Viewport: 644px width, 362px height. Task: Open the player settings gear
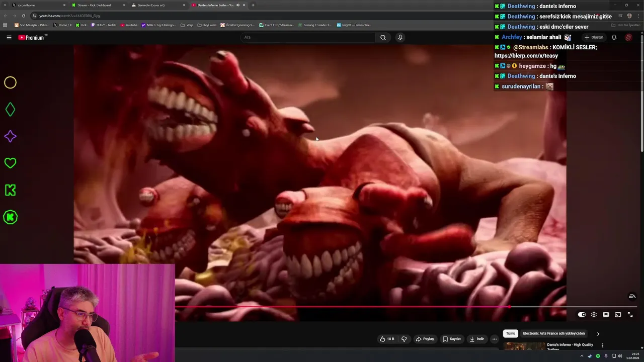594,314
